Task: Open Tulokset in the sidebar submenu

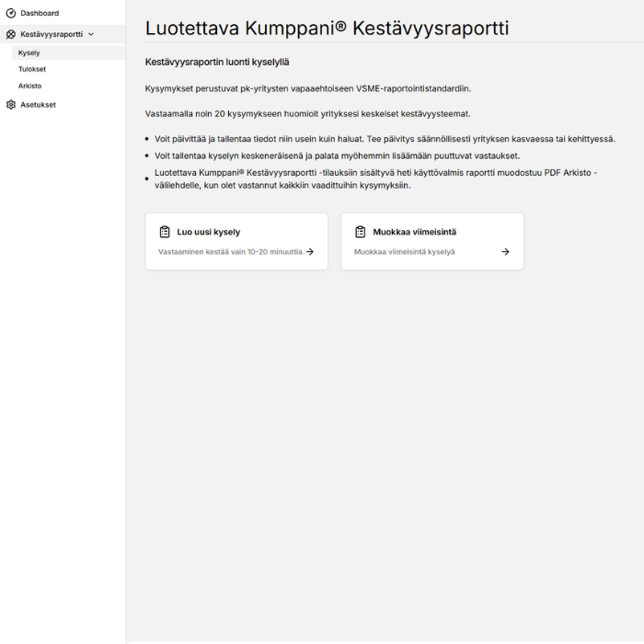Action: click(x=32, y=69)
